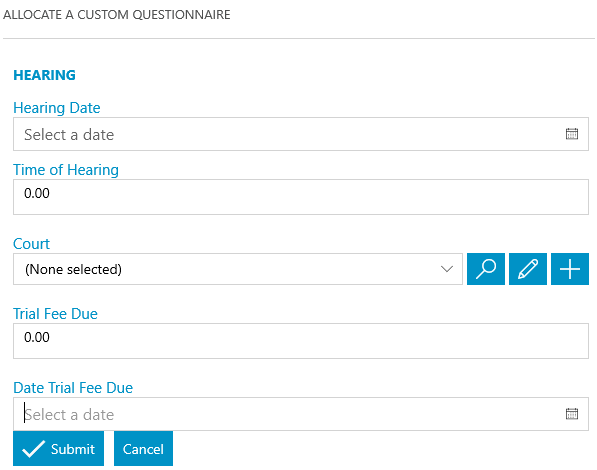Screen dimensions: 597x470
Task: Cancel the custom questionnaire allocation
Action: pyautogui.click(x=143, y=448)
